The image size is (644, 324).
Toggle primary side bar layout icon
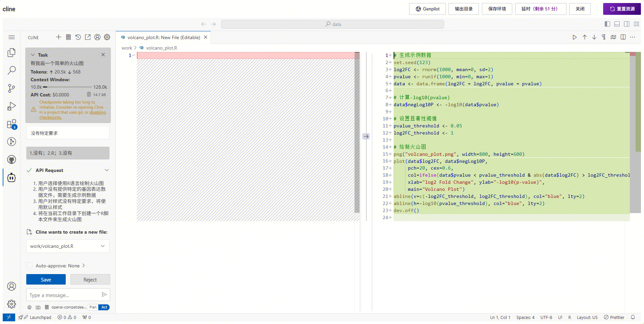607,24
